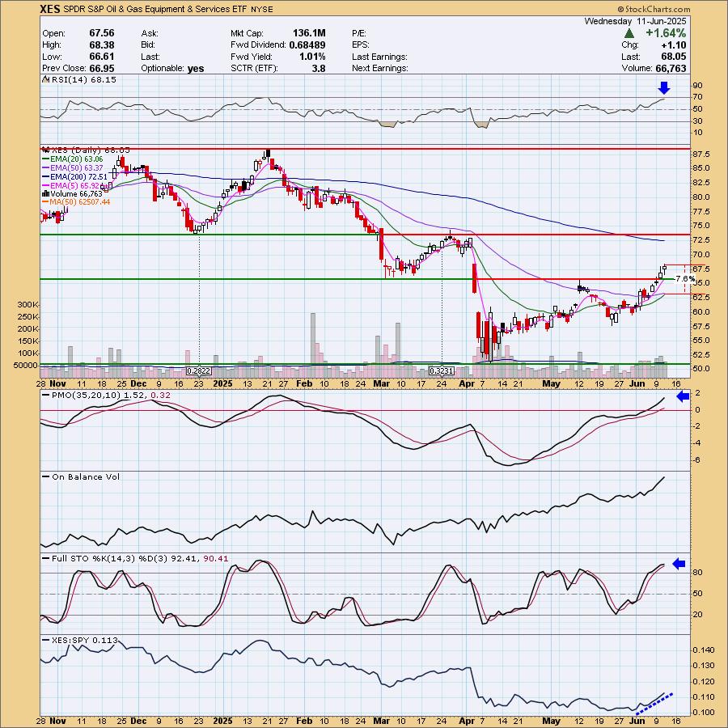Image resolution: width=728 pixels, height=728 pixels.
Task: Click the High value 68.38
Action: 102,45
